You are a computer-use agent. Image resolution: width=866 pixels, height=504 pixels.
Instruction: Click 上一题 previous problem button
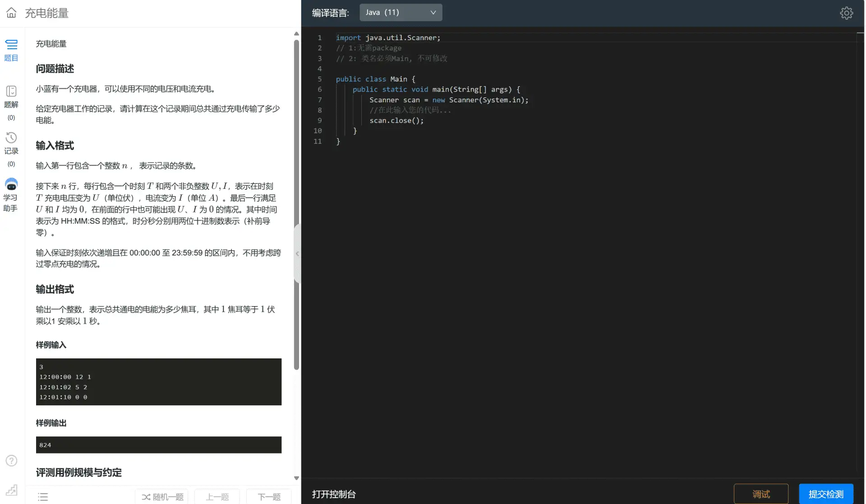(x=217, y=497)
